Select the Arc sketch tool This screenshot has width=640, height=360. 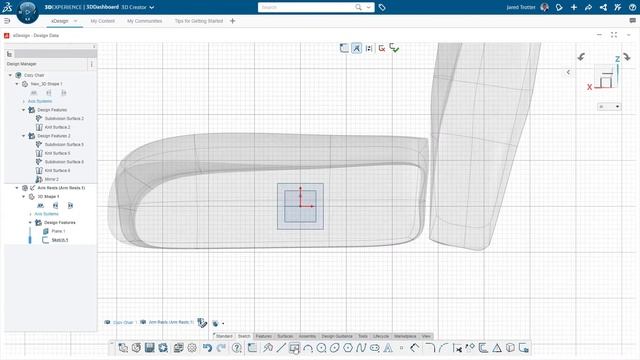308,348
